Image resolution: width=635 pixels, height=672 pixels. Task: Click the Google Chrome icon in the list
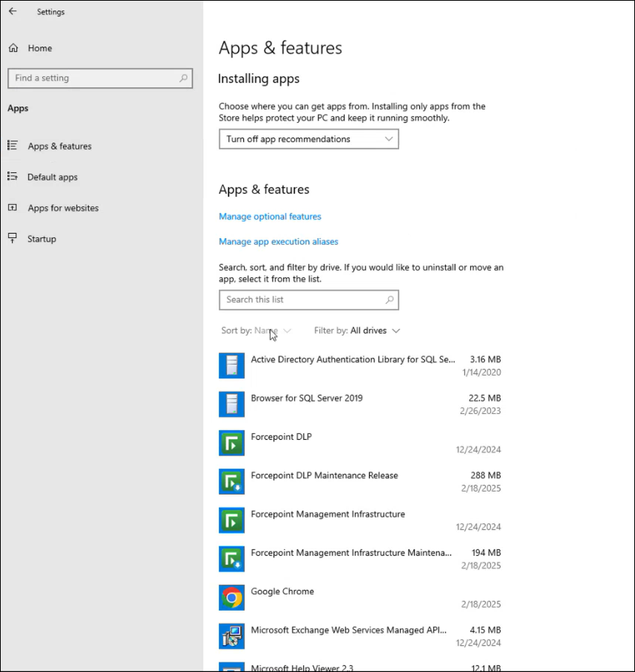[x=231, y=597]
